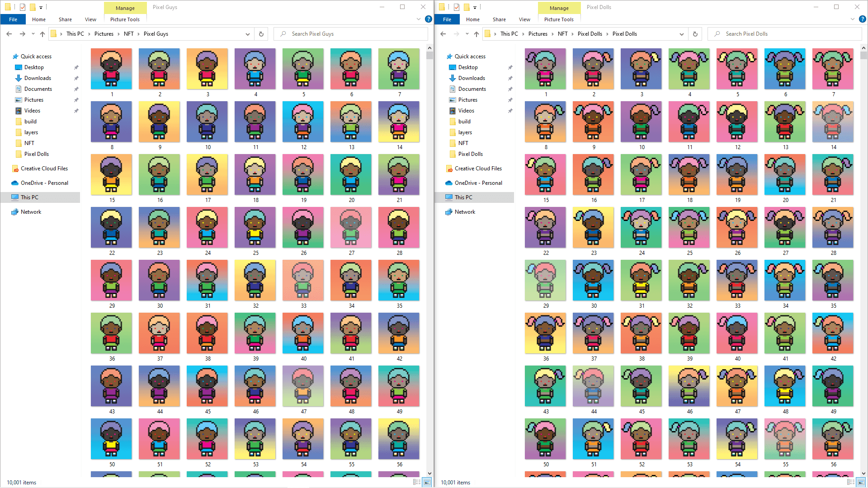Unpin Downloads from Quick access
868x488 pixels.
pyautogui.click(x=76, y=78)
